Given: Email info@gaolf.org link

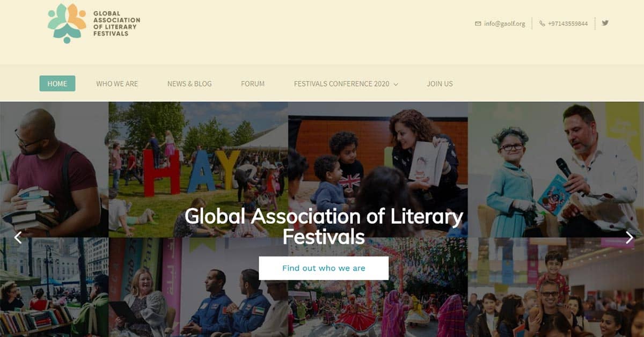Looking at the screenshot, I should (504, 24).
